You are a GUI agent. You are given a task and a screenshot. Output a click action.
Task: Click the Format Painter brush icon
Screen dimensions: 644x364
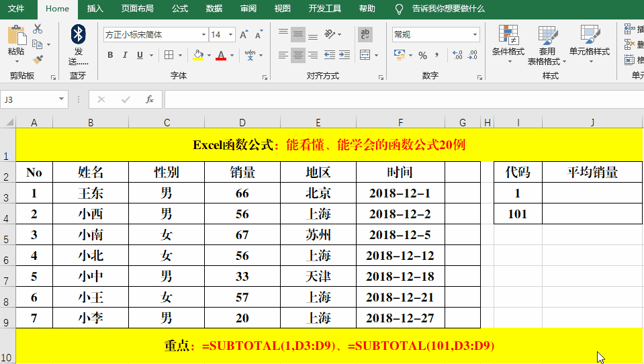(x=38, y=60)
